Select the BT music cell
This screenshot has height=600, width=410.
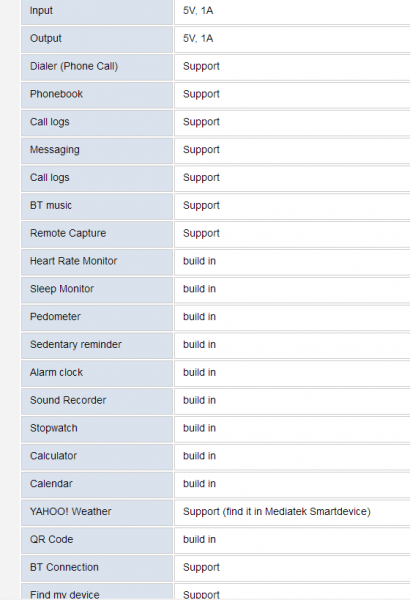(97, 207)
